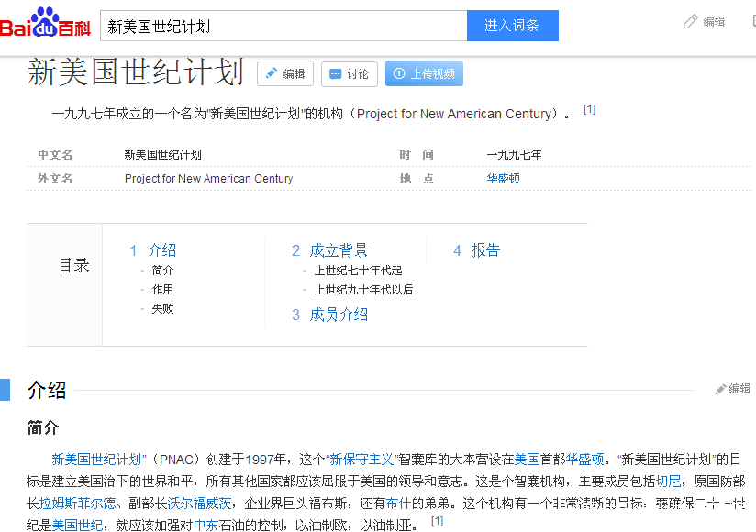Click the 编辑 button beside article title

click(x=284, y=74)
